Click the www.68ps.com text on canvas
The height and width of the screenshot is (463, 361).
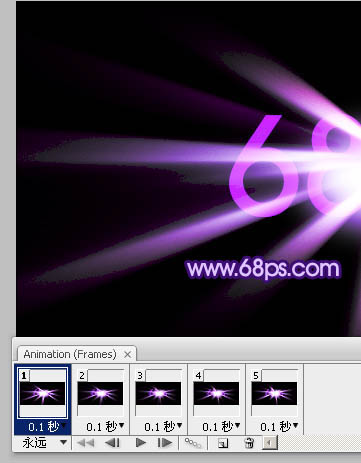[x=263, y=269]
